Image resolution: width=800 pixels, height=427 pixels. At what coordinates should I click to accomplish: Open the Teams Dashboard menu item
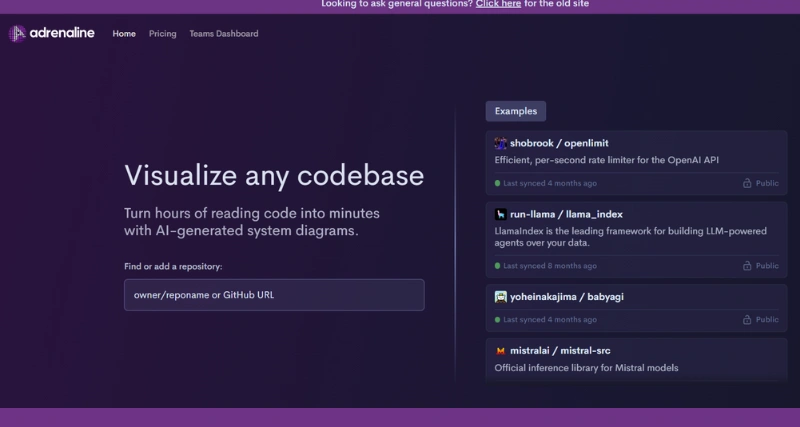click(223, 34)
